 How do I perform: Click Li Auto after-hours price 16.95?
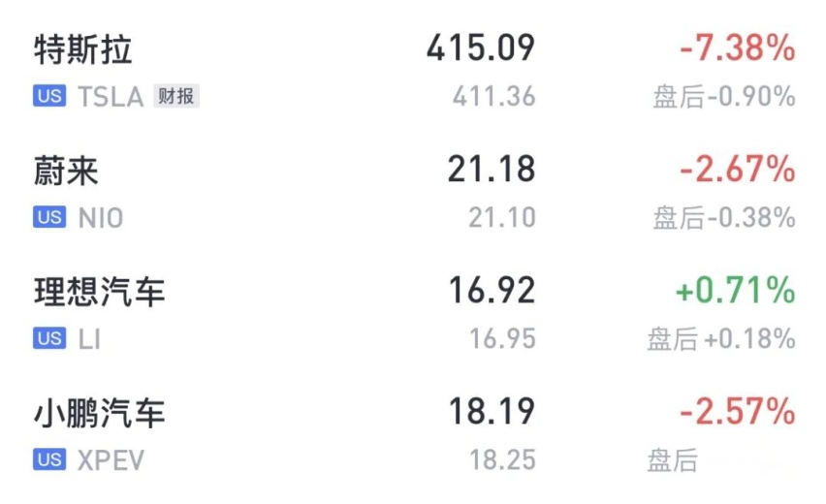(x=502, y=338)
